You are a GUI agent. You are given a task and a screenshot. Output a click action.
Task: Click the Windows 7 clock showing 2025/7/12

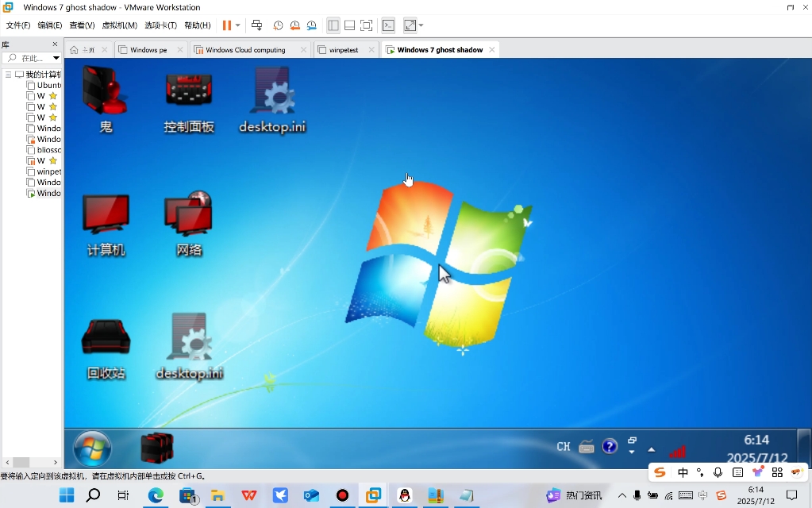click(756, 449)
